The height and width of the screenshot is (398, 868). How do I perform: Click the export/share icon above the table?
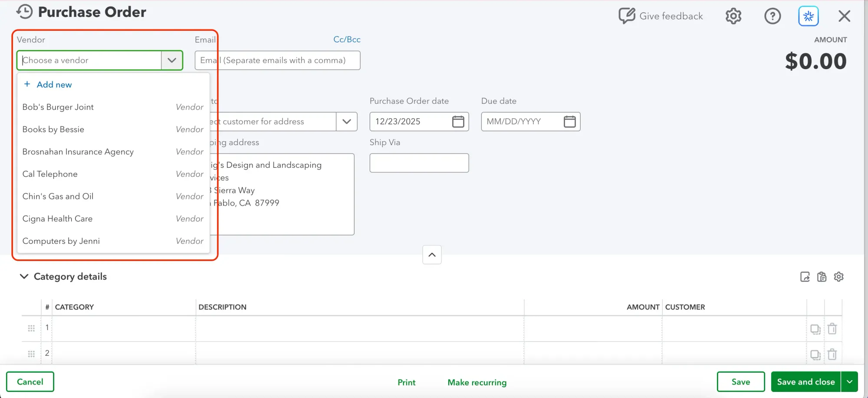coord(805,277)
